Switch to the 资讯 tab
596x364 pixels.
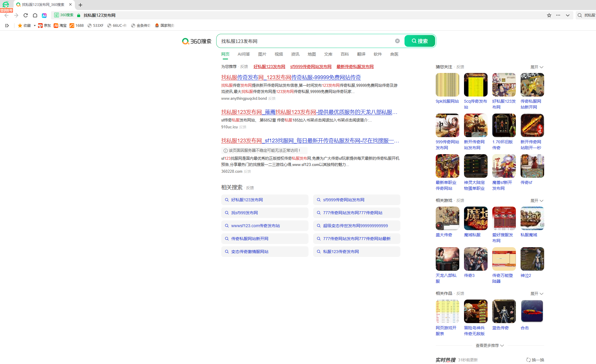click(x=295, y=54)
